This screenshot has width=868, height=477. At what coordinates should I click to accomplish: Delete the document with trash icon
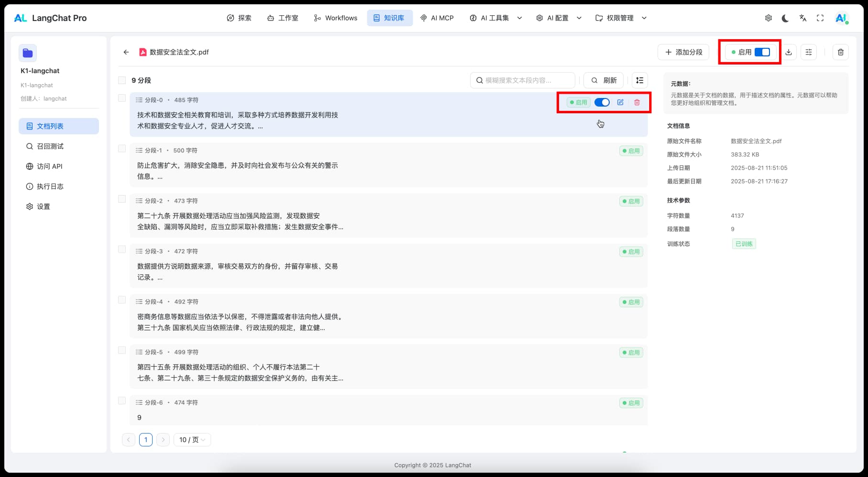point(840,52)
